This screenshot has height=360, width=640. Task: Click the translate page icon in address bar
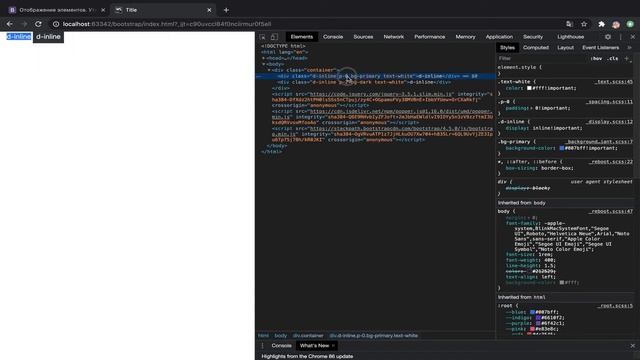point(569,24)
